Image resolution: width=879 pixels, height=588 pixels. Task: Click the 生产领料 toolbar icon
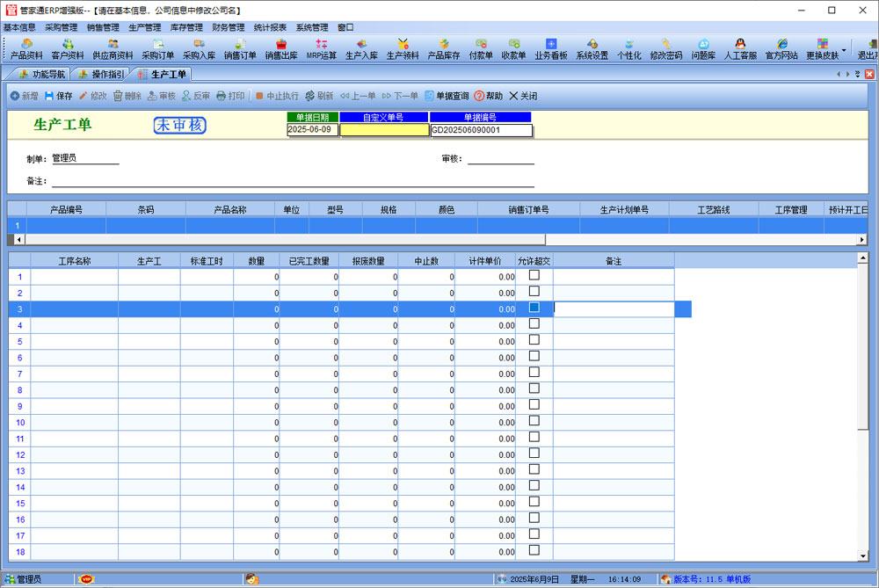pyautogui.click(x=403, y=49)
